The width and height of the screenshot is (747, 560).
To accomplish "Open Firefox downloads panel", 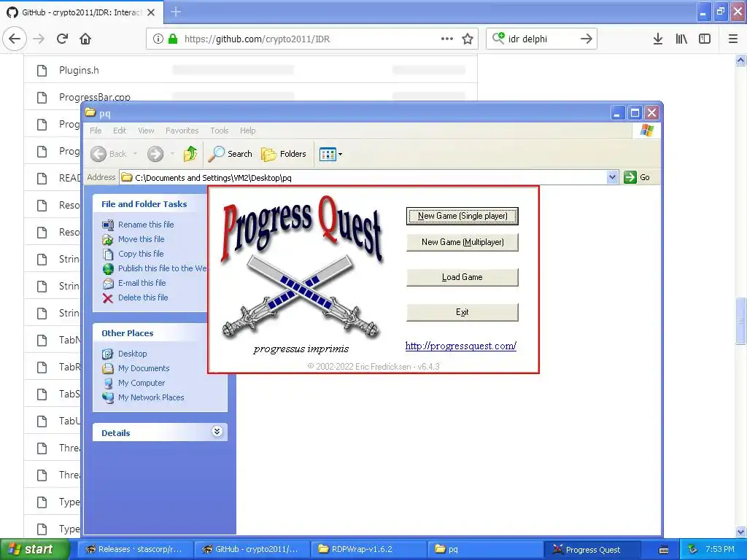I will click(x=658, y=39).
